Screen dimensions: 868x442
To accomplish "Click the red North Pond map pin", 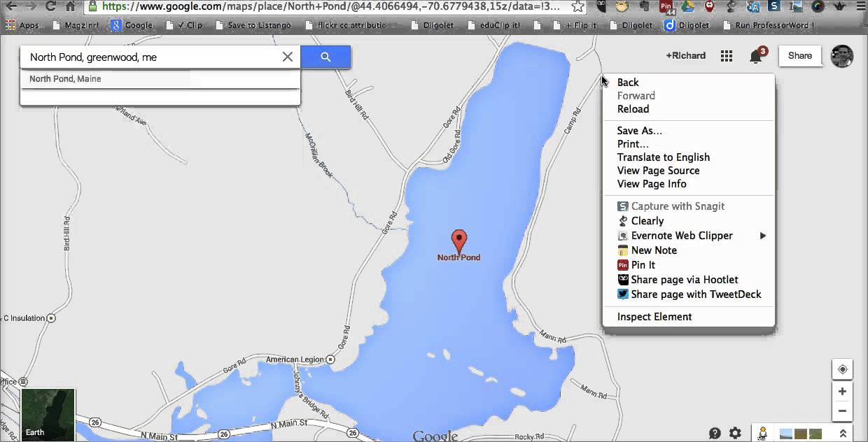I will 459,241.
